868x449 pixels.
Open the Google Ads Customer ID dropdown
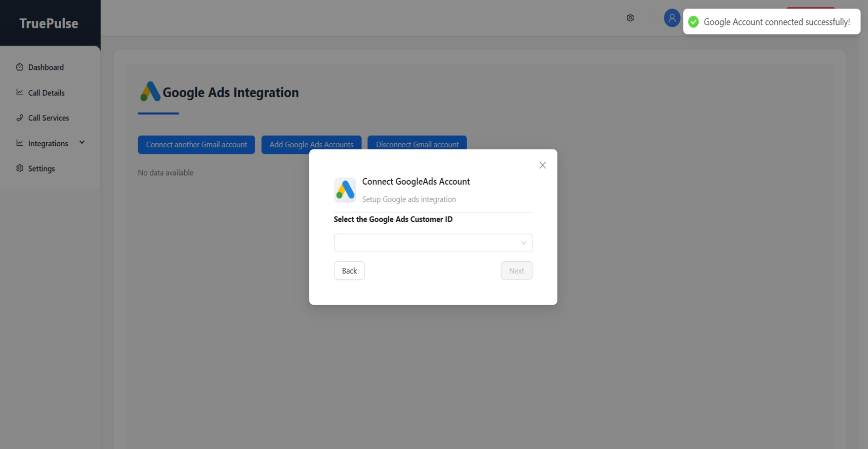(428, 243)
